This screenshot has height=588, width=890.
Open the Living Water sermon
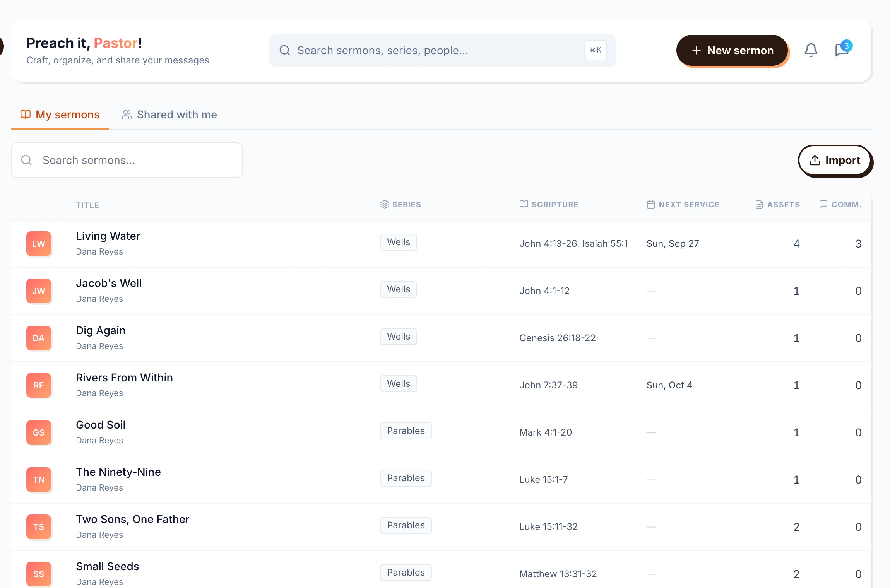[x=108, y=236]
